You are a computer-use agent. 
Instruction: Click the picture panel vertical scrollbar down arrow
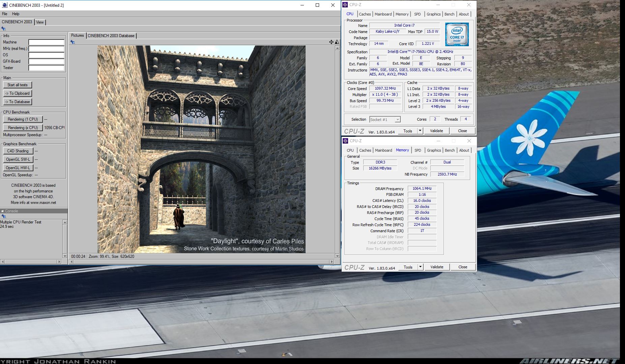337,256
